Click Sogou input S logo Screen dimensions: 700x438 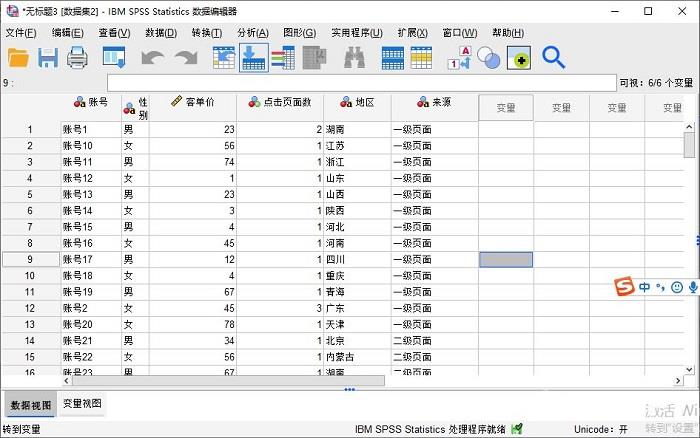(x=624, y=287)
